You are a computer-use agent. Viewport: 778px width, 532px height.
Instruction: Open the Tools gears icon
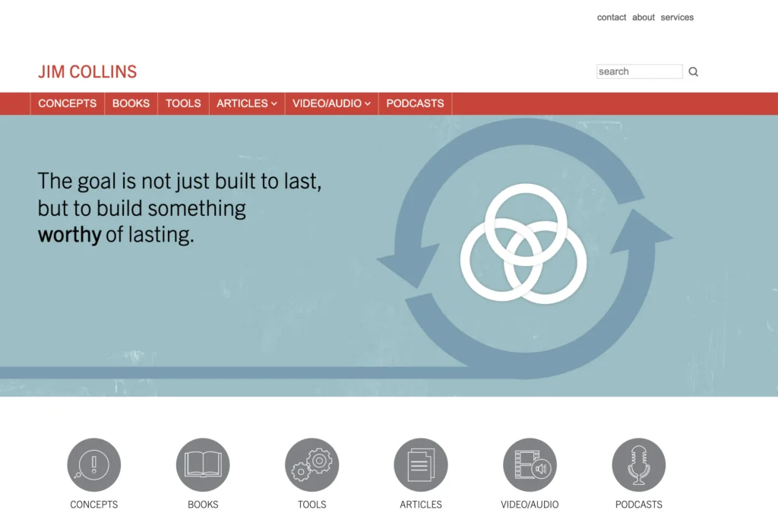click(x=312, y=465)
